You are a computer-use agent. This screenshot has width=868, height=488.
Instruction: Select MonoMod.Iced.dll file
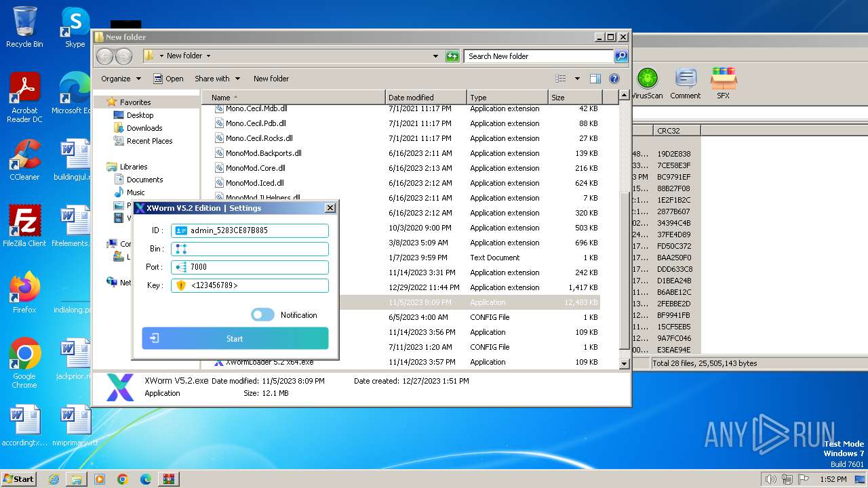254,183
